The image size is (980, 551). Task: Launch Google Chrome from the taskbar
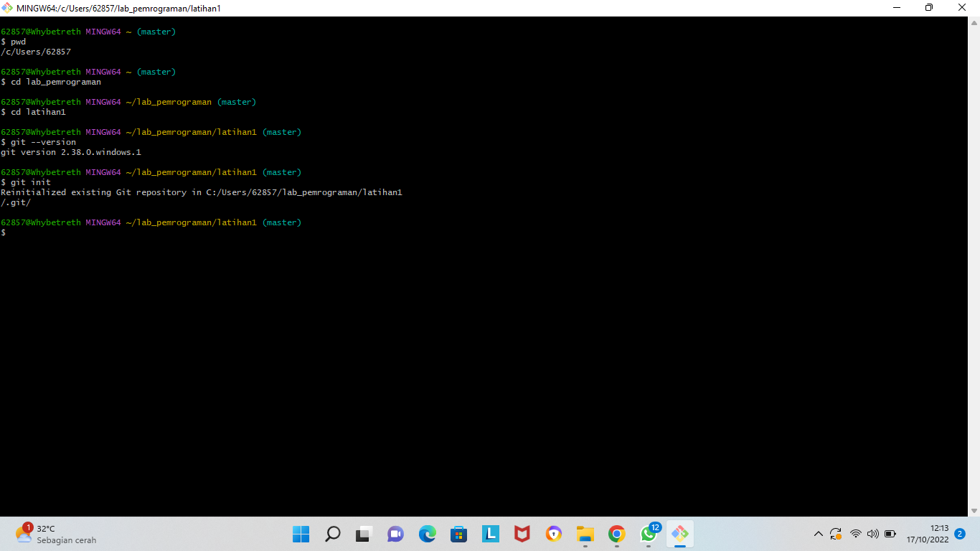click(617, 534)
